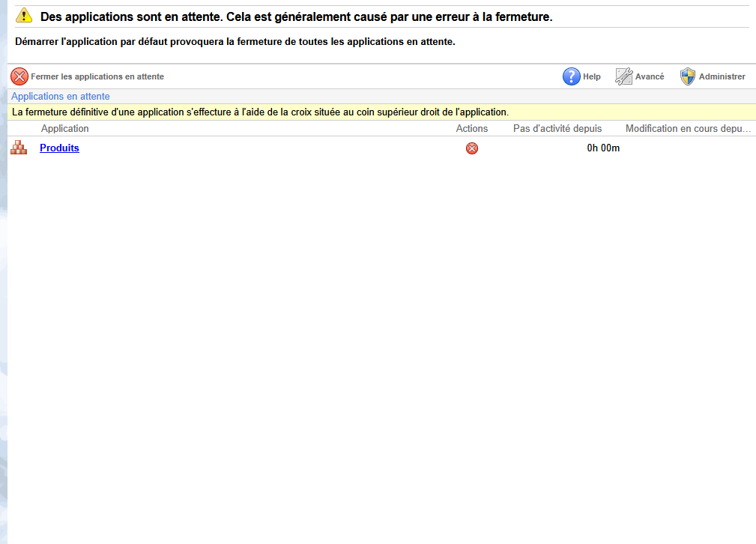The image size is (756, 544).
Task: Click the Help text label
Action: click(592, 76)
